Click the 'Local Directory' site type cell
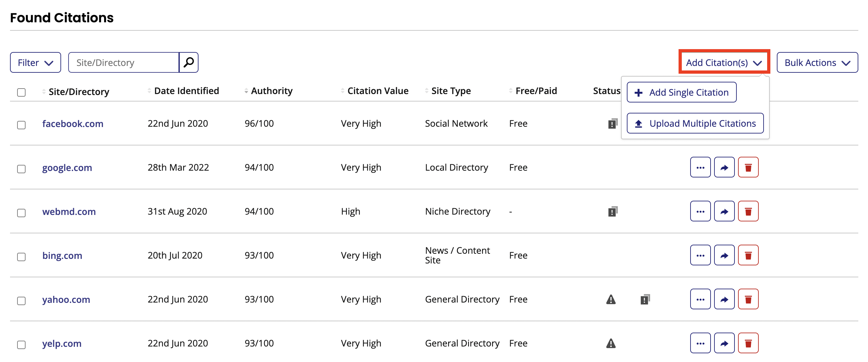 [456, 167]
